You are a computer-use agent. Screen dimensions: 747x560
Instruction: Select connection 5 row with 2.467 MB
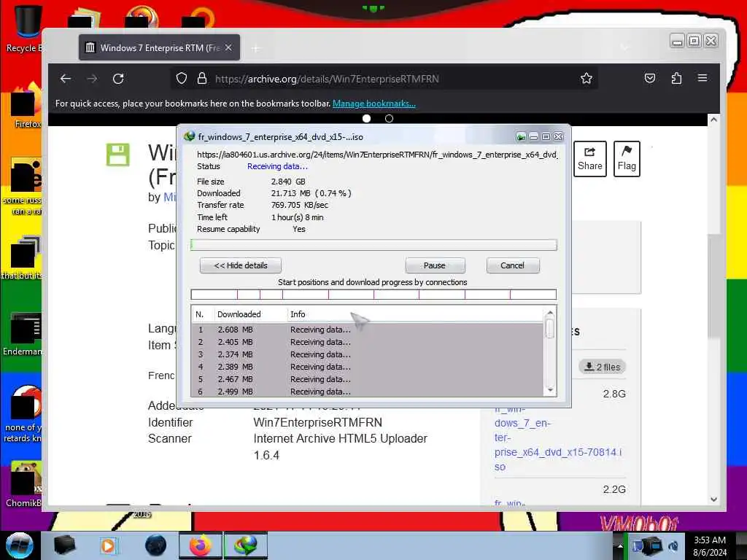(x=368, y=379)
